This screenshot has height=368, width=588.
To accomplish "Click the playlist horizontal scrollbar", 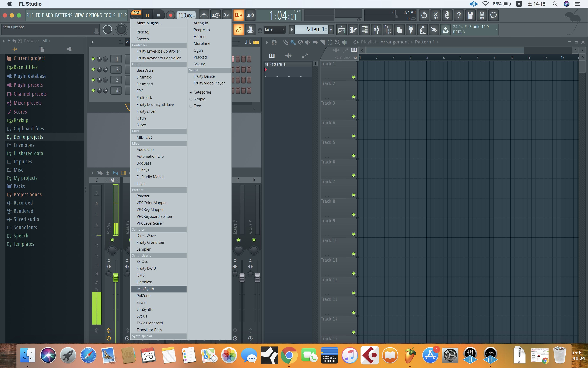I will 445,50.
